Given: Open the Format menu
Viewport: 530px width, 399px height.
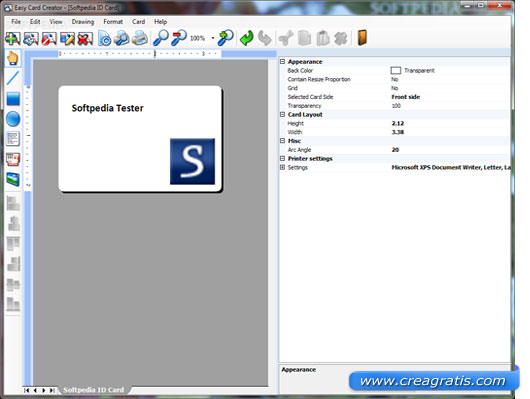Looking at the screenshot, I should [113, 22].
